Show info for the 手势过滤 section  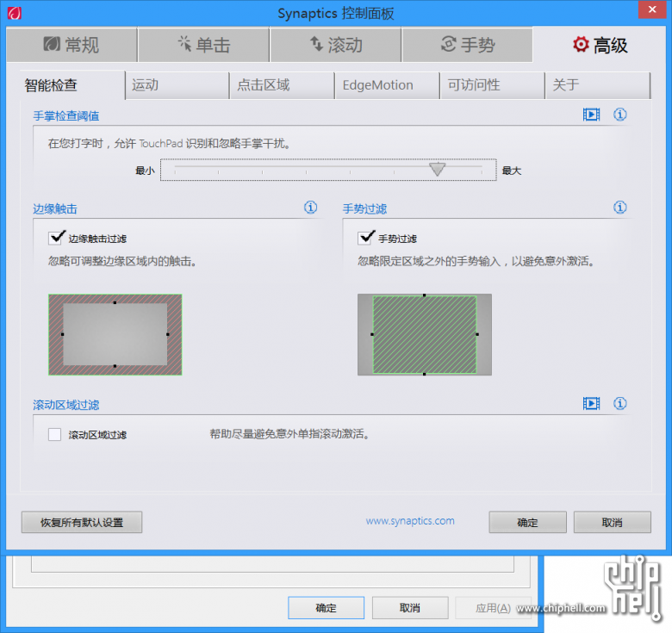[x=619, y=208]
